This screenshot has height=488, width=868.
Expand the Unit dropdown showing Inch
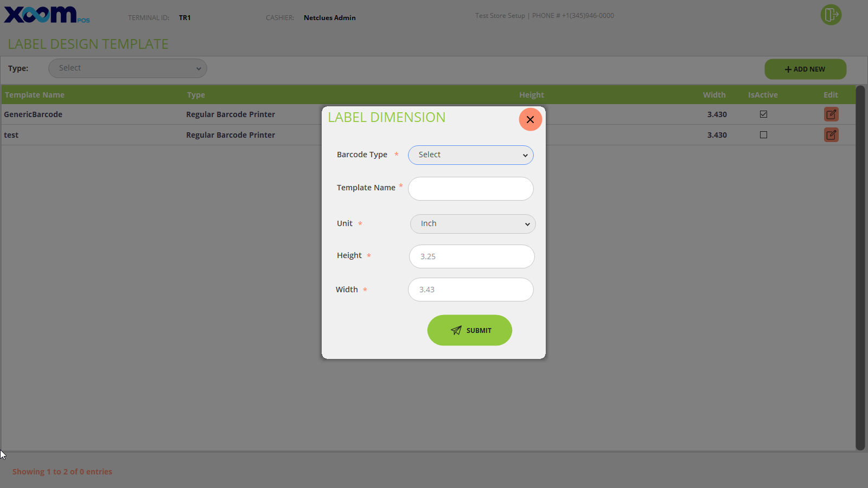pos(473,224)
